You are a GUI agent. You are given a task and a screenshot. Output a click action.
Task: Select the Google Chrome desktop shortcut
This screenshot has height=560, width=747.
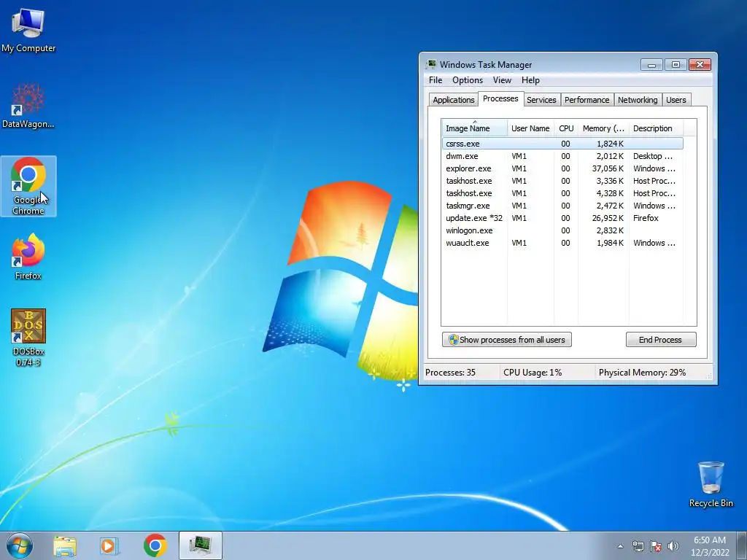point(28,186)
